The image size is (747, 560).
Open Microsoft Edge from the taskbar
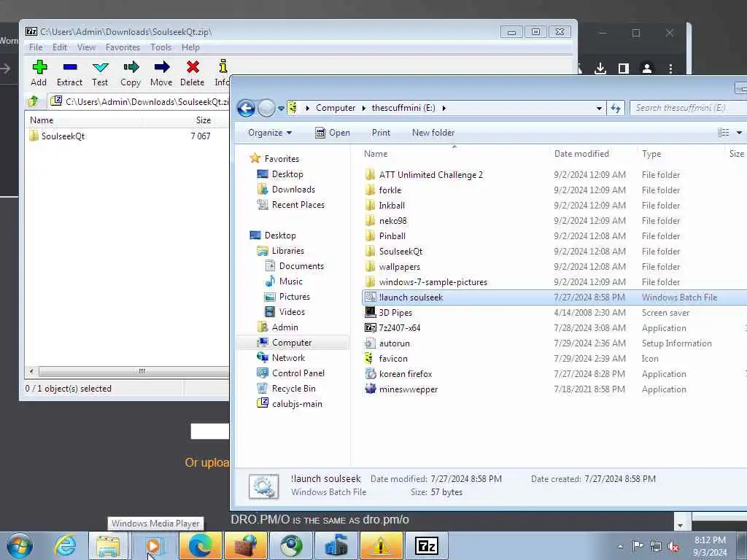[x=200, y=545]
